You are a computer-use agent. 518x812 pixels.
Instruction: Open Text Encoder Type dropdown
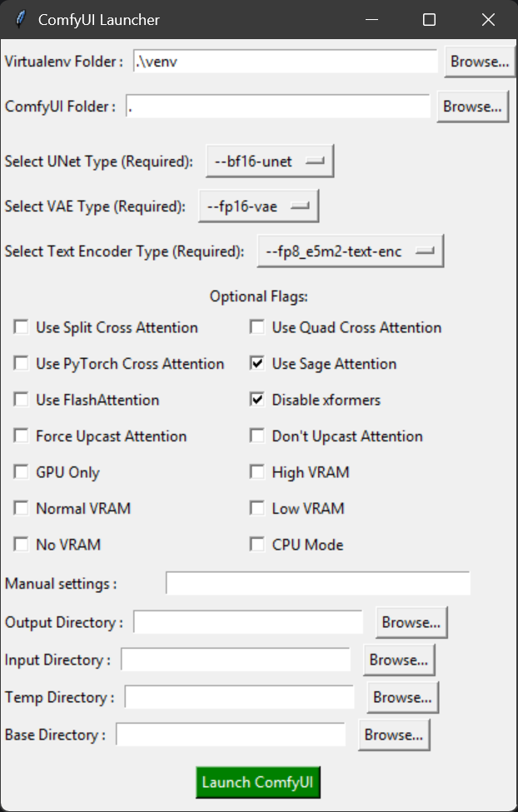pyautogui.click(x=350, y=251)
